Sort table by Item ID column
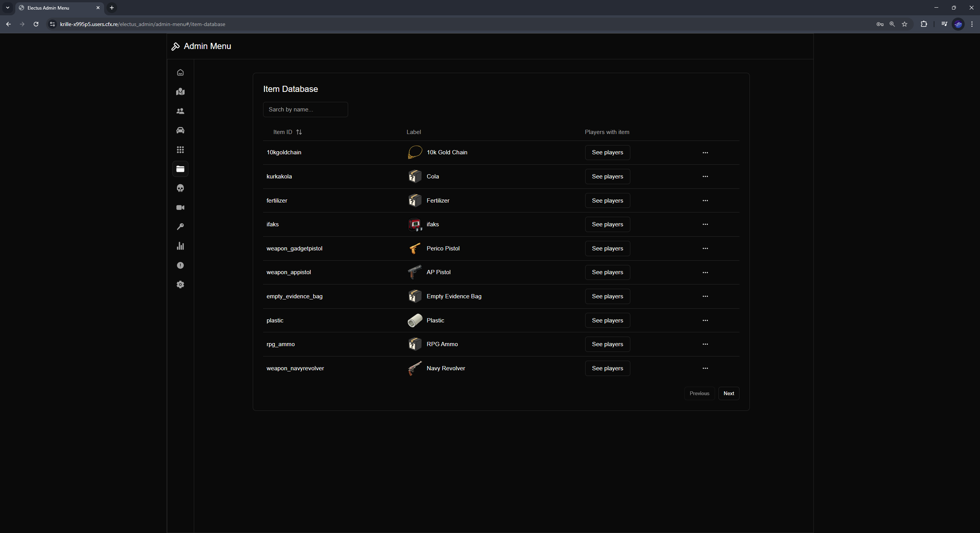Screen dimensions: 980x533 click(288, 132)
